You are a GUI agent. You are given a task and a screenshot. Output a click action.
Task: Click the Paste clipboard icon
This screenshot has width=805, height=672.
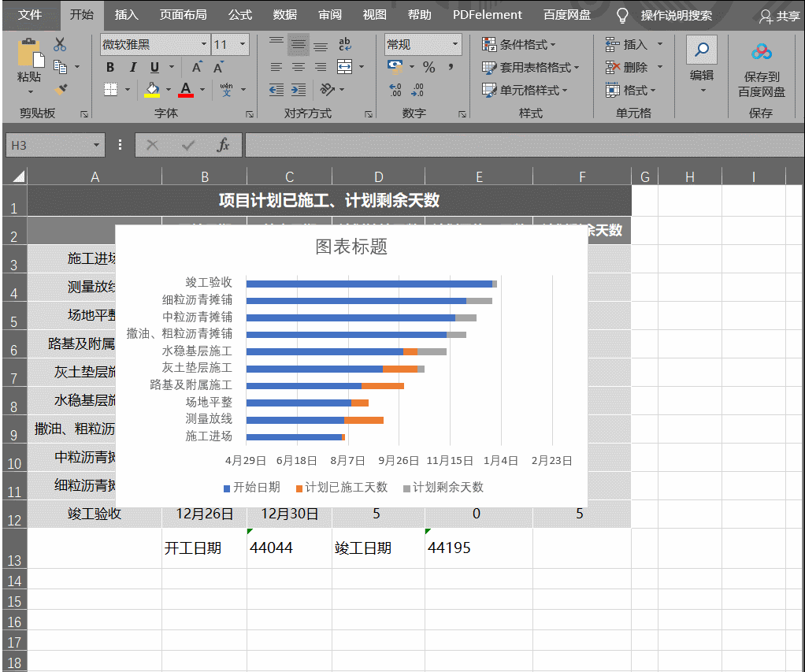[x=30, y=52]
